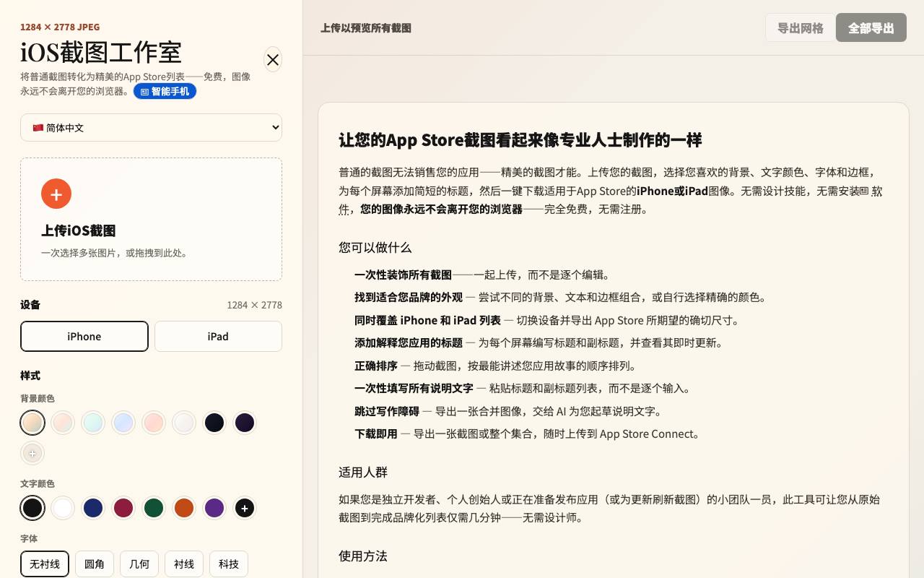This screenshot has width=924, height=578.
Task: Set text color to white
Action: [x=63, y=508]
